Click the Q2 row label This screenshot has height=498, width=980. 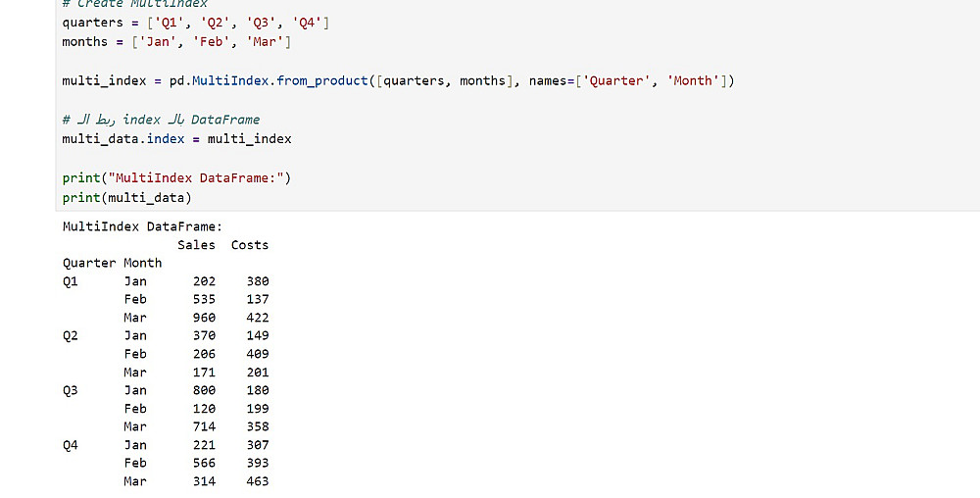[70, 335]
